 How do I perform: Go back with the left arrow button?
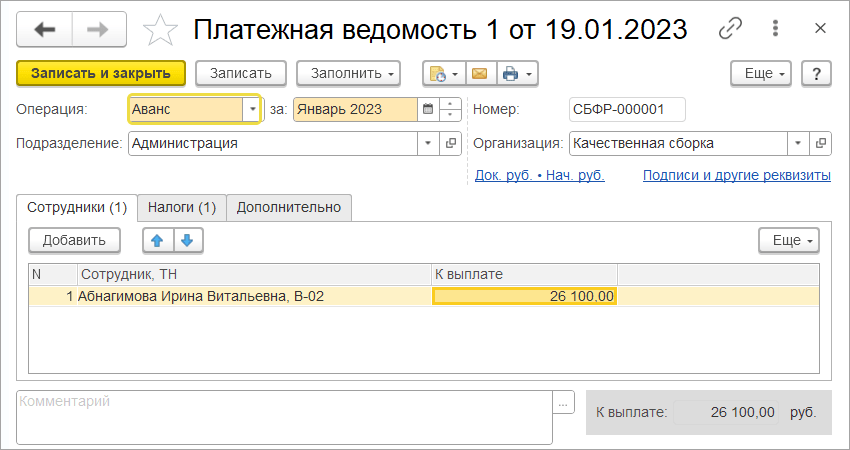pyautogui.click(x=44, y=29)
